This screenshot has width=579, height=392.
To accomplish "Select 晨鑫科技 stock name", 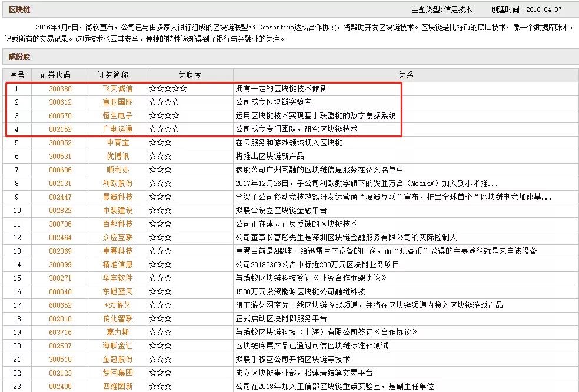I will coord(118,197).
